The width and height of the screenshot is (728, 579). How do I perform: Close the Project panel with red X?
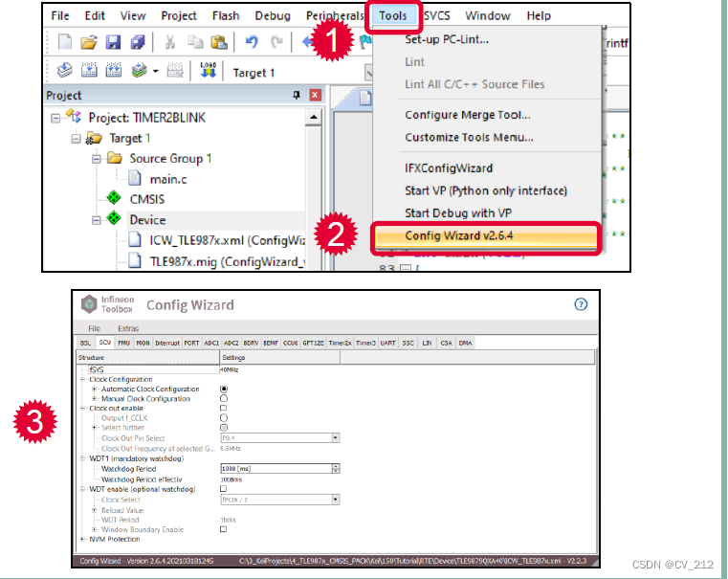point(315,95)
